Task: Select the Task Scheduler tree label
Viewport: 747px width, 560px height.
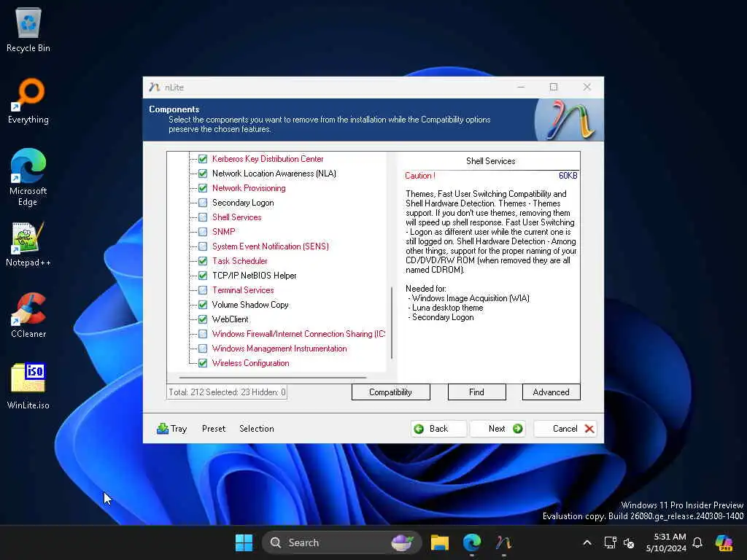Action: 239,261
